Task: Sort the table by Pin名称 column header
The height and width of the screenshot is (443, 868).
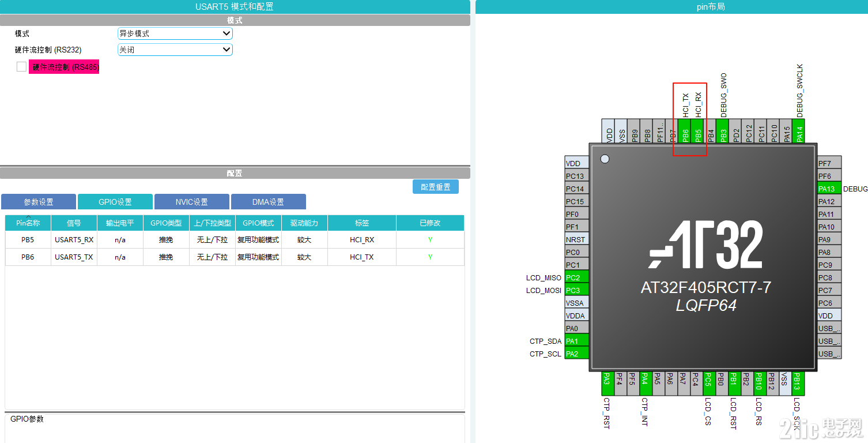Action: click(28, 223)
